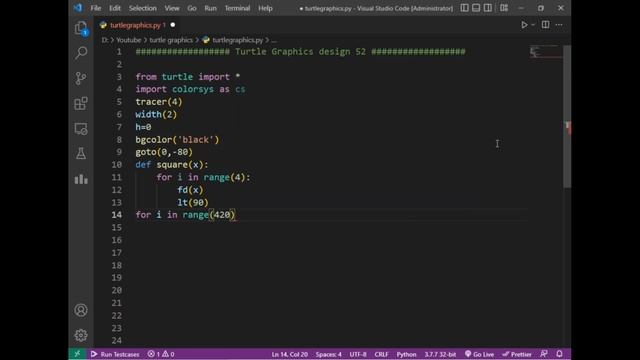Click the breadcrumb ellipsis symbol

[x=274, y=40]
